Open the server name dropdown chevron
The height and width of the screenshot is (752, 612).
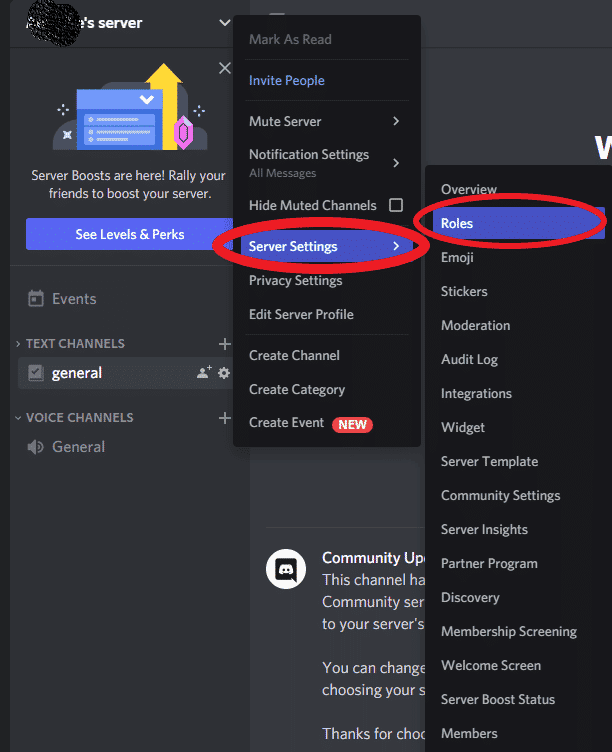[x=224, y=23]
